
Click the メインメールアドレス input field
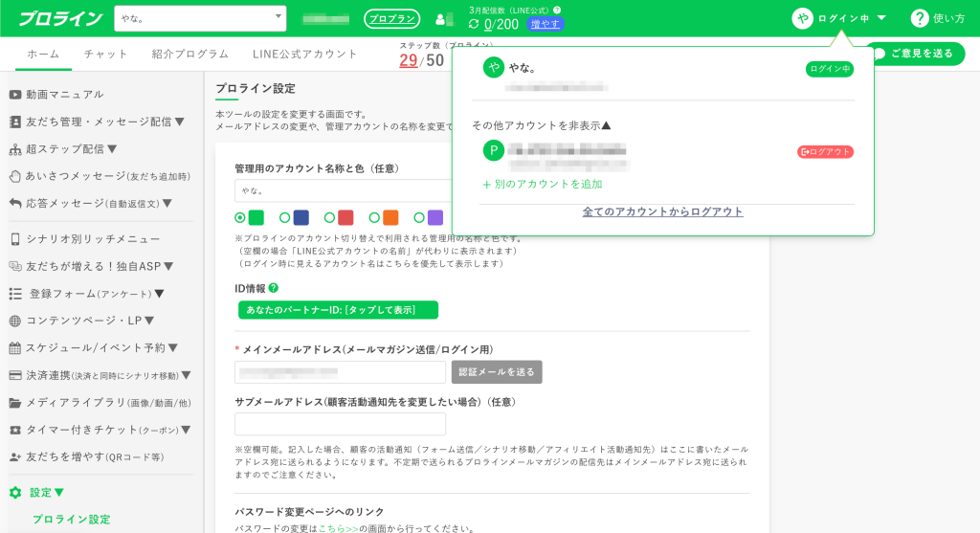tap(340, 372)
